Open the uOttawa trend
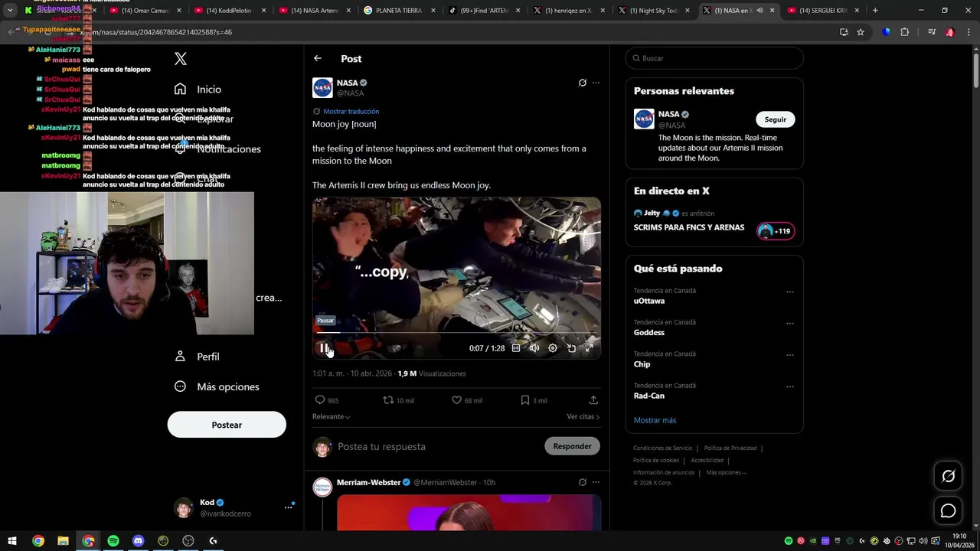This screenshot has width=980, height=551. coord(648,301)
